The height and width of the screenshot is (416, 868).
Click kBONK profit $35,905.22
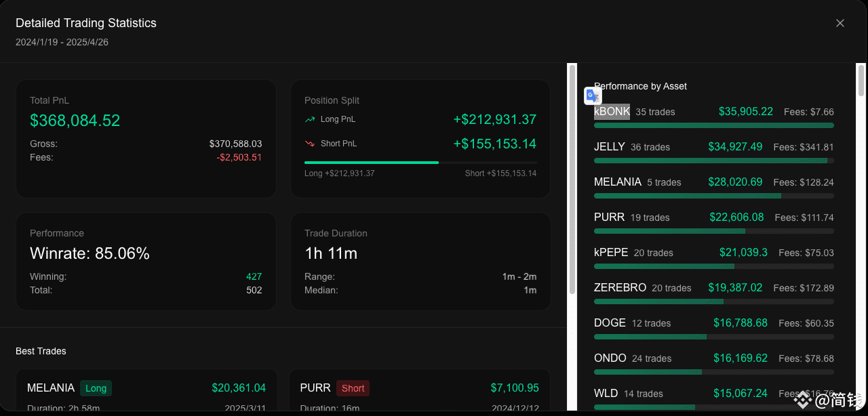click(746, 112)
